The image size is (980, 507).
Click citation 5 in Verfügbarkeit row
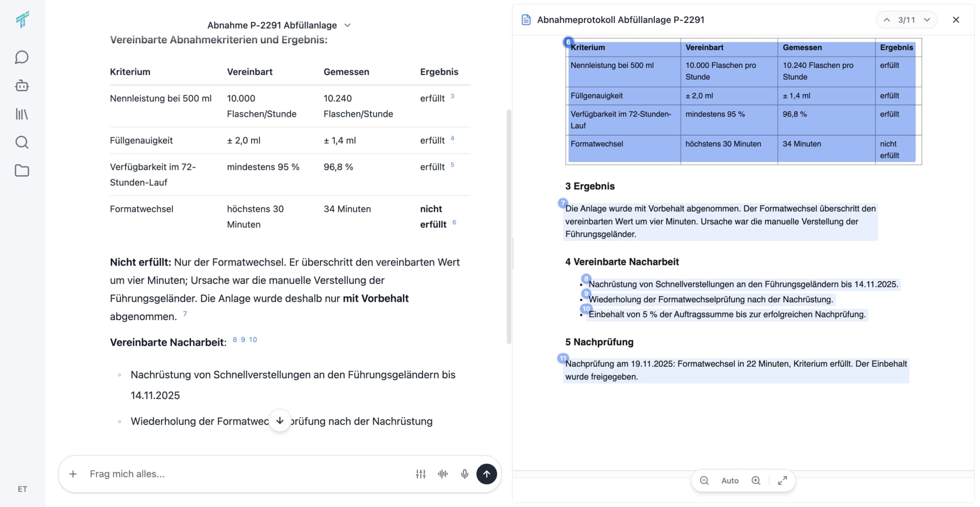452,165
